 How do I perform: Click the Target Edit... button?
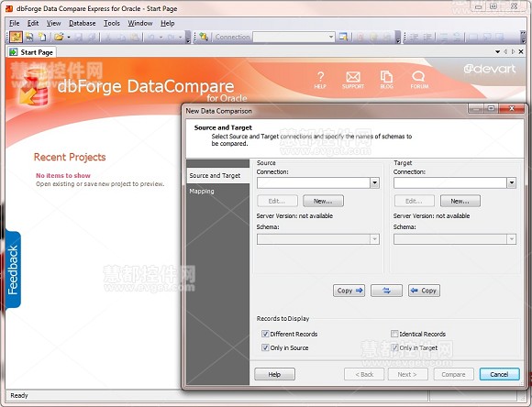pyautogui.click(x=415, y=201)
